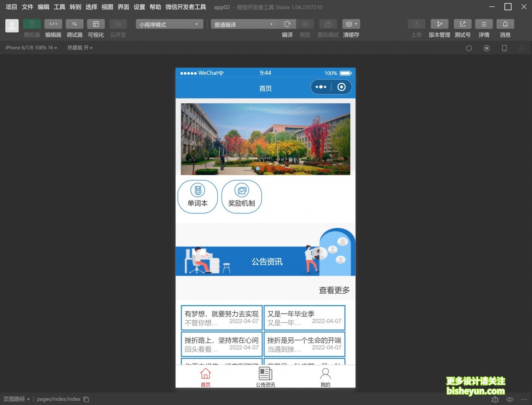The image size is (532, 405).
Task: Click the campus banner image
Action: [x=266, y=139]
